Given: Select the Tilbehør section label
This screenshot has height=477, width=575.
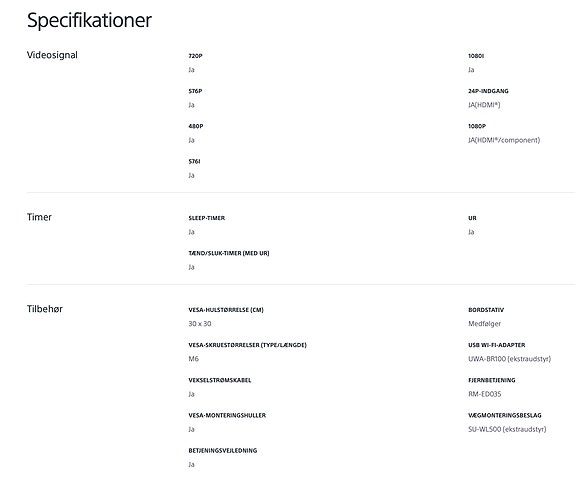Looking at the screenshot, I should click(x=45, y=309).
